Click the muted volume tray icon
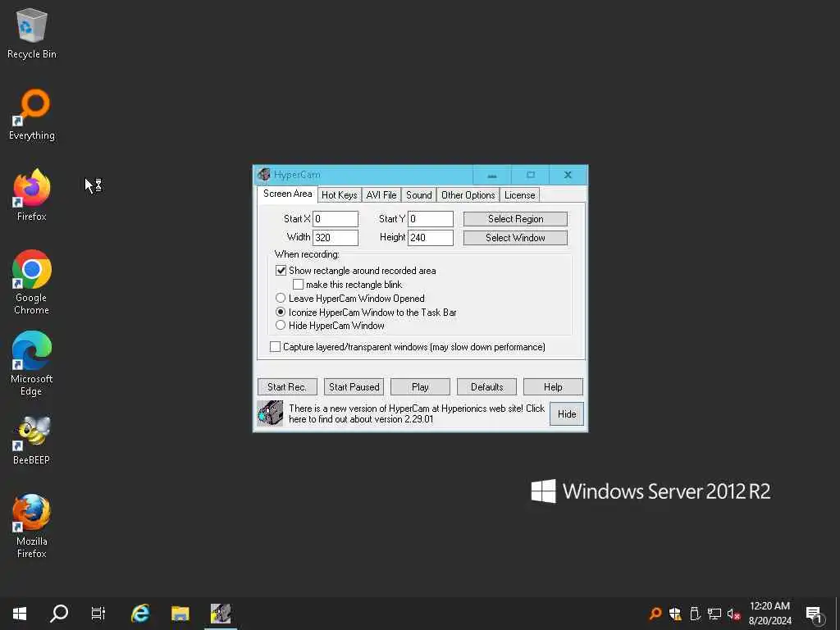840x630 pixels. point(733,614)
